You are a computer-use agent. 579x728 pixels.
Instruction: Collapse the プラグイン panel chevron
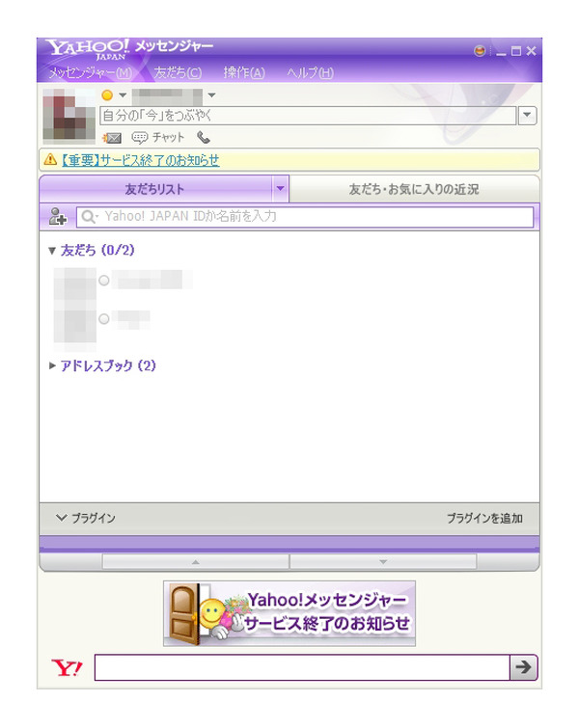tap(62, 517)
